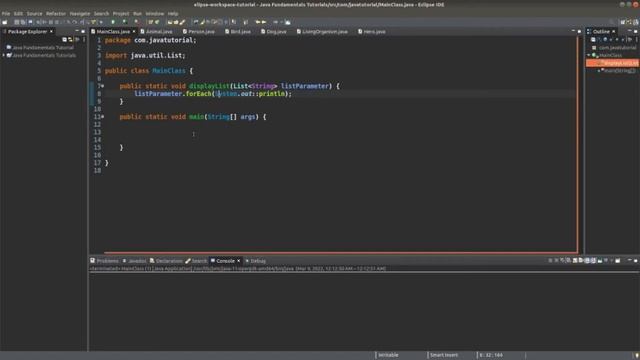Collapse all in Package Explorer
This screenshot has width=640, height=360.
click(64, 40)
